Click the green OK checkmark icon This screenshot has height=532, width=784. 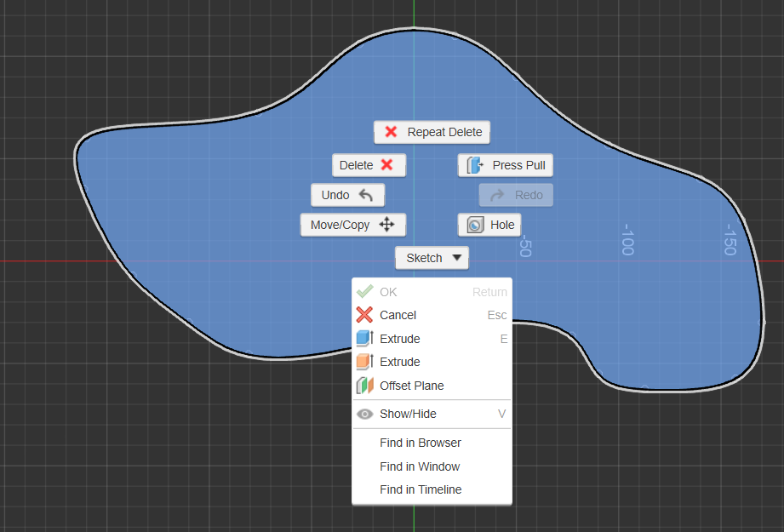[365, 291]
